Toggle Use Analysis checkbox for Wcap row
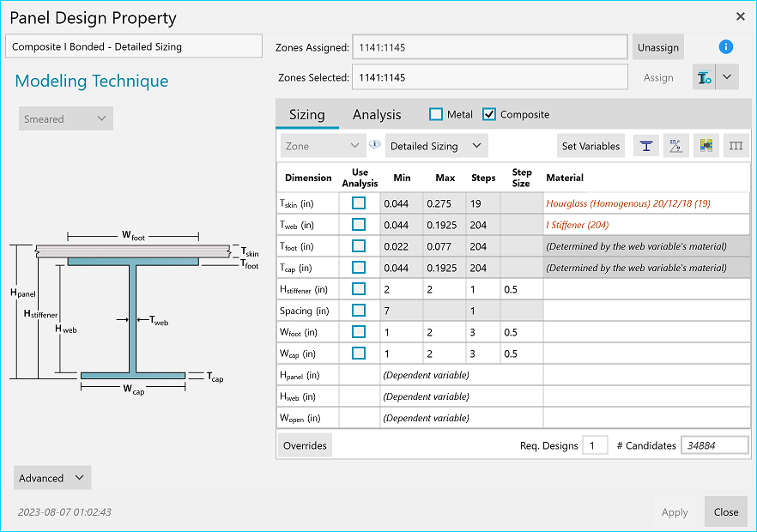The height and width of the screenshot is (532, 757). 359,354
